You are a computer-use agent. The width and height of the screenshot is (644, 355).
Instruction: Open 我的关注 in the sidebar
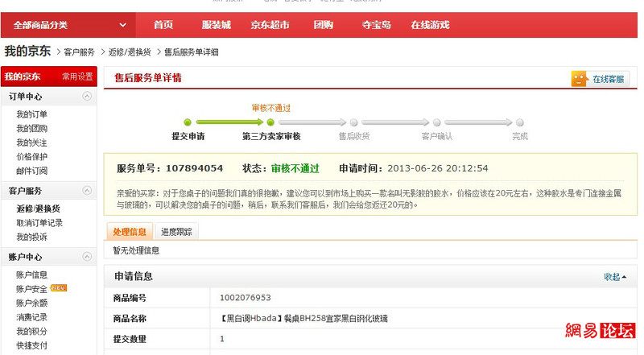point(31,142)
